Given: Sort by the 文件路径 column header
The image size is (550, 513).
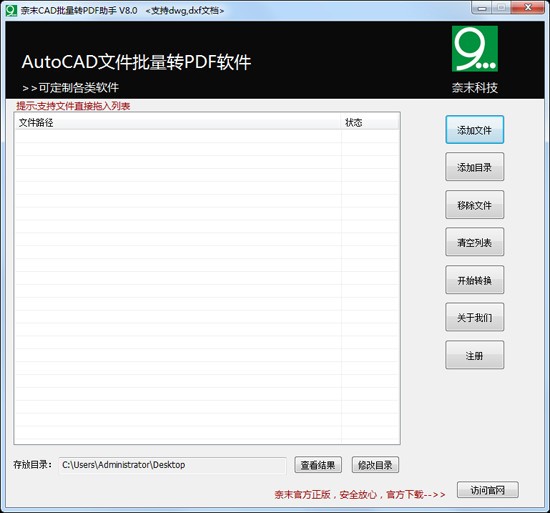Looking at the screenshot, I should coord(178,122).
